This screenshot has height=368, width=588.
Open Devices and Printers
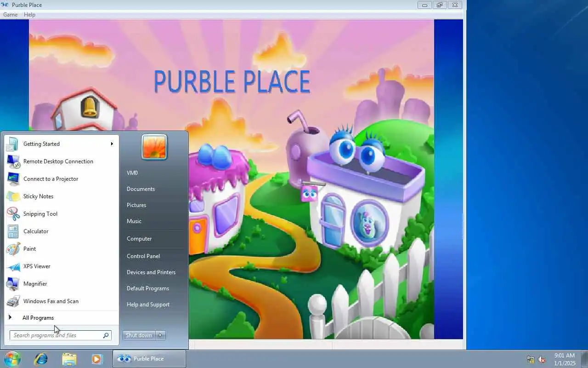point(151,272)
